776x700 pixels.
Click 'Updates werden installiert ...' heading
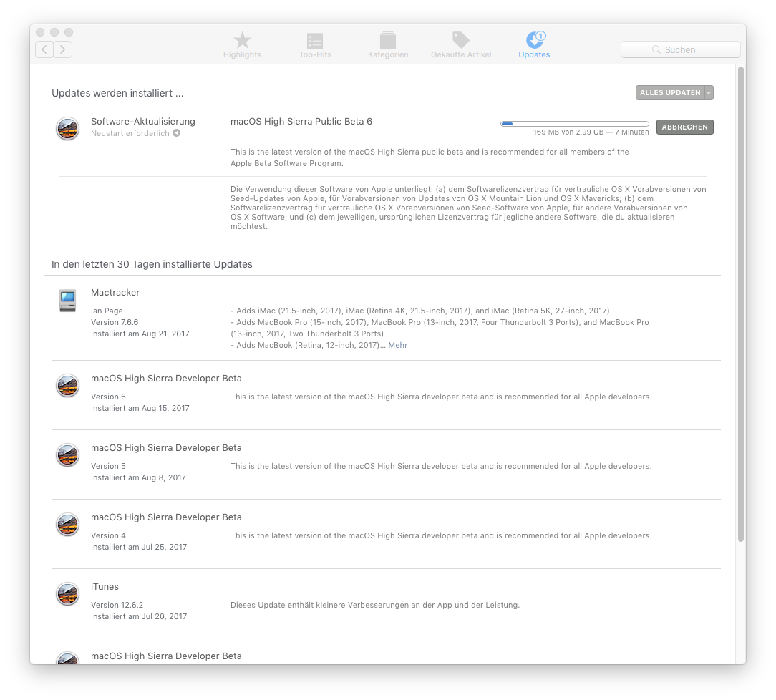(118, 93)
